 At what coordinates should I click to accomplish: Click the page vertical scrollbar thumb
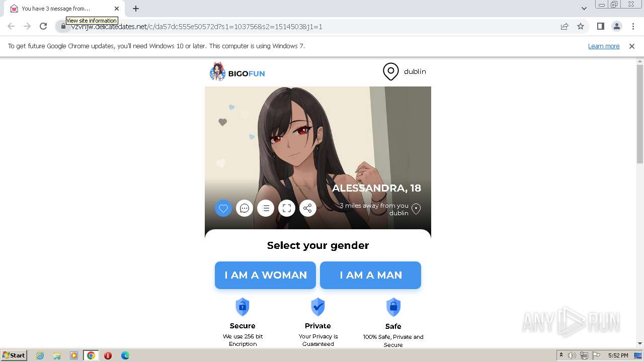(x=640, y=114)
